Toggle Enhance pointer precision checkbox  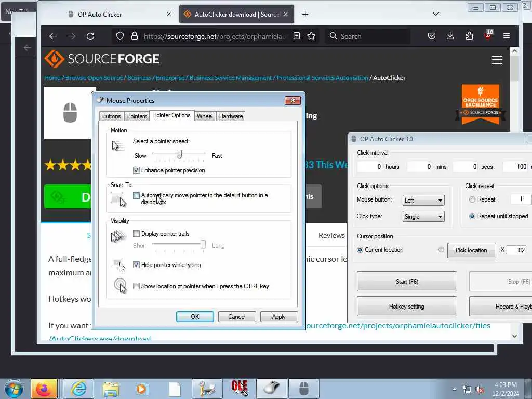point(136,170)
